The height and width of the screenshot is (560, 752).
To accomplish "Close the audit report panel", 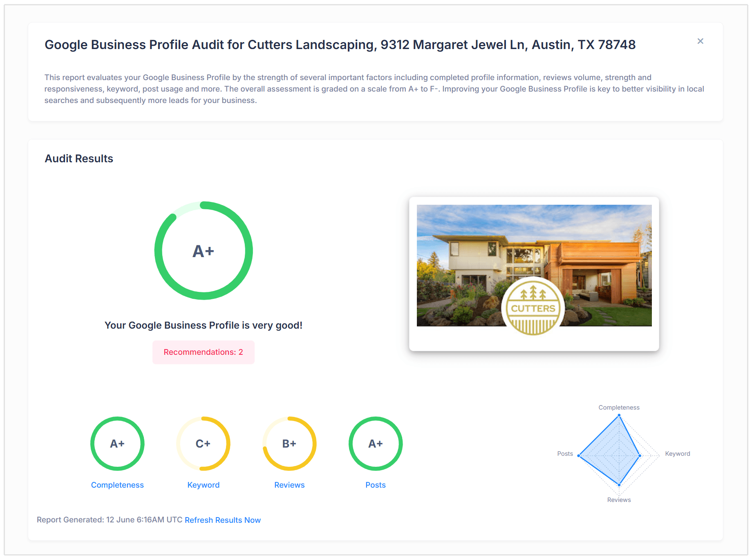I will (700, 41).
